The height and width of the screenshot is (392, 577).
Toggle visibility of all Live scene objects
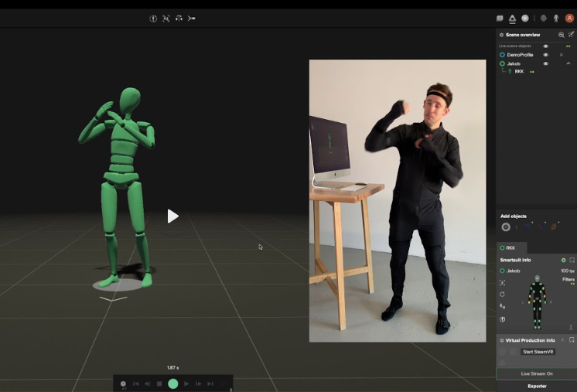(x=546, y=46)
